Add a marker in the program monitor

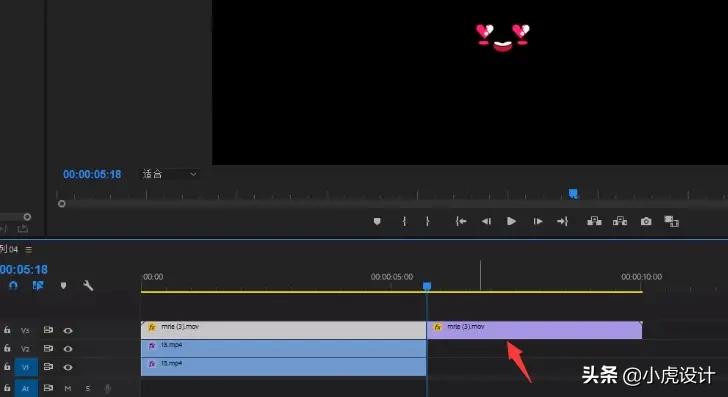tap(377, 221)
